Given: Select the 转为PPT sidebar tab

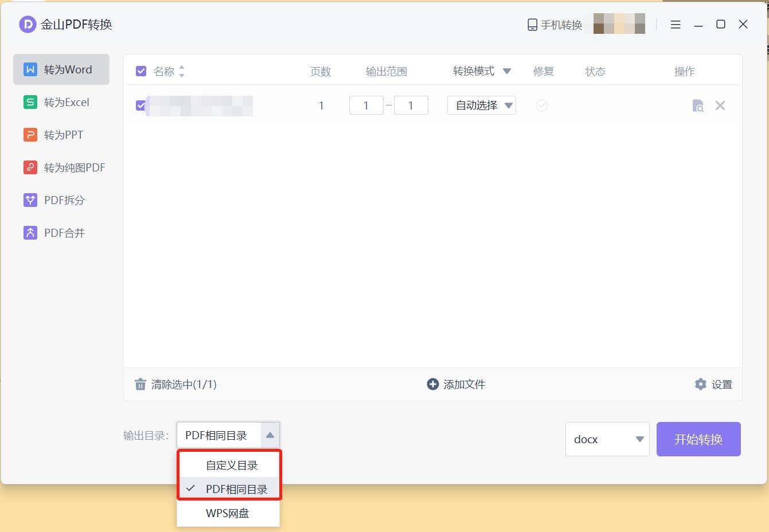Looking at the screenshot, I should click(61, 135).
